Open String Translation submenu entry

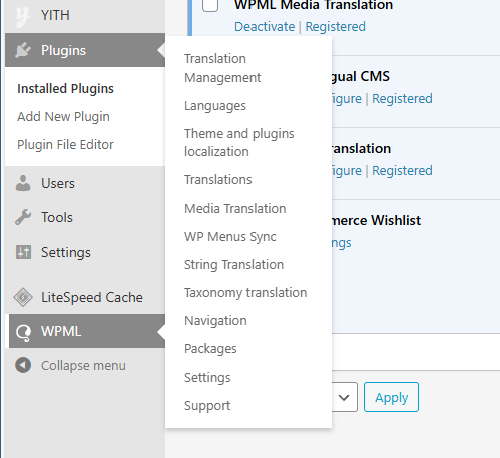click(x=234, y=265)
